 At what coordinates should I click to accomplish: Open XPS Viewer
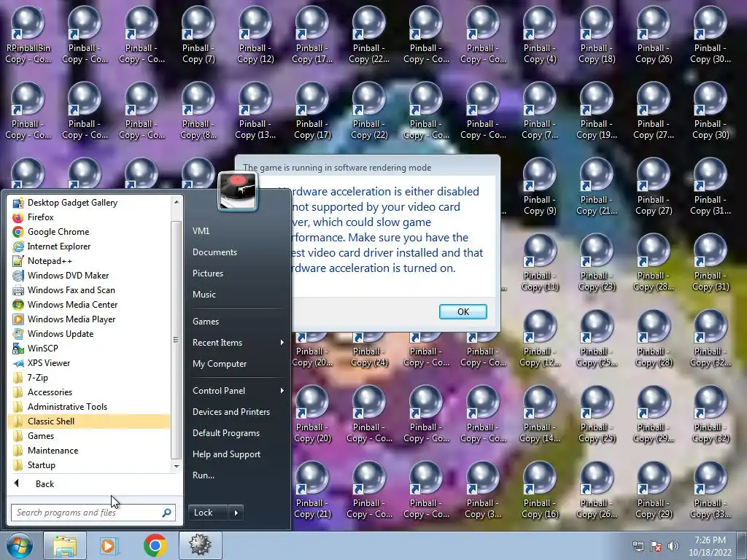(89, 363)
